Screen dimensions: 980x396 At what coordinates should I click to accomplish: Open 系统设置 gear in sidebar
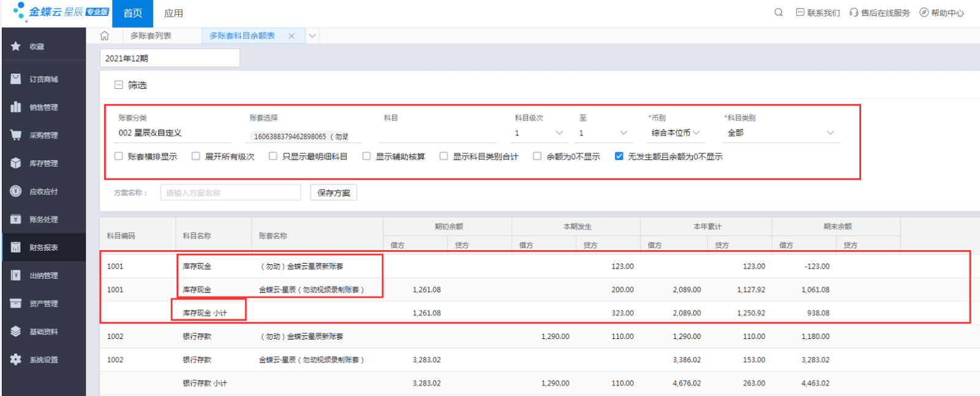43,360
